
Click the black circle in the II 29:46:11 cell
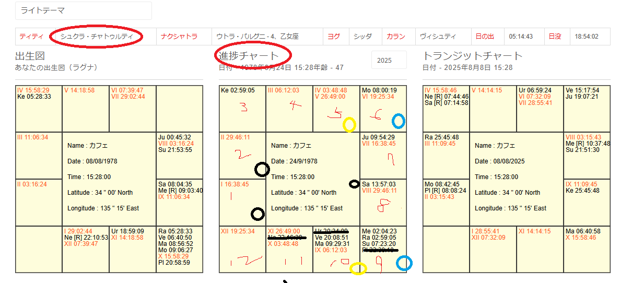tap(262, 169)
